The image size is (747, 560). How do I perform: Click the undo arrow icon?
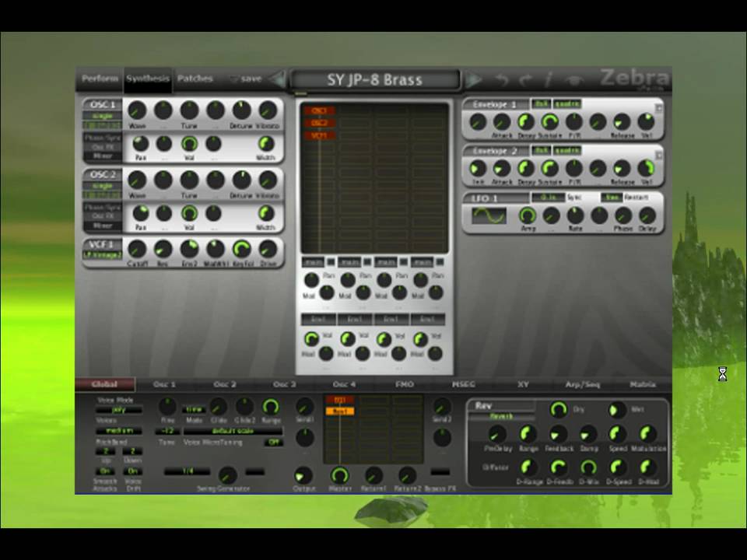point(502,79)
